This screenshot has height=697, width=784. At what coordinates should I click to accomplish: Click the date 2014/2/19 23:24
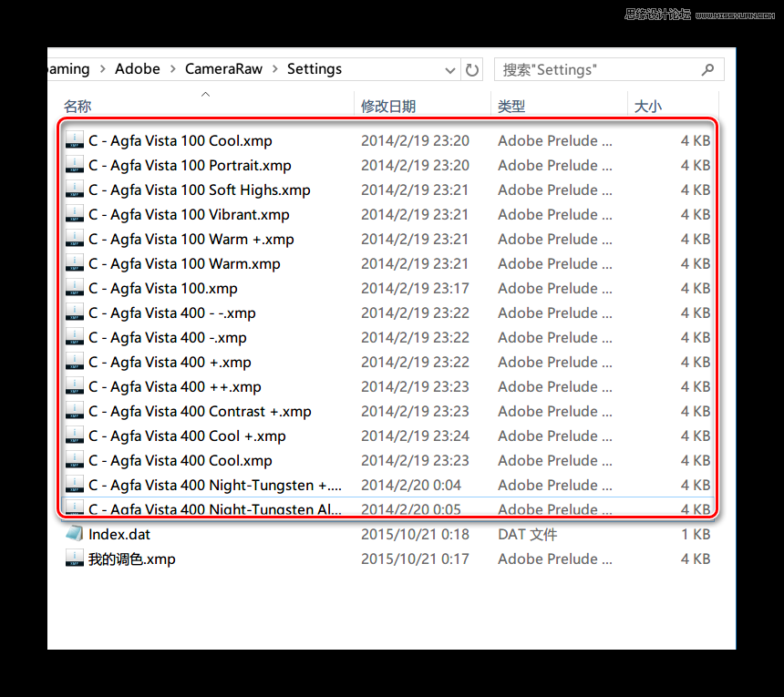[415, 436]
